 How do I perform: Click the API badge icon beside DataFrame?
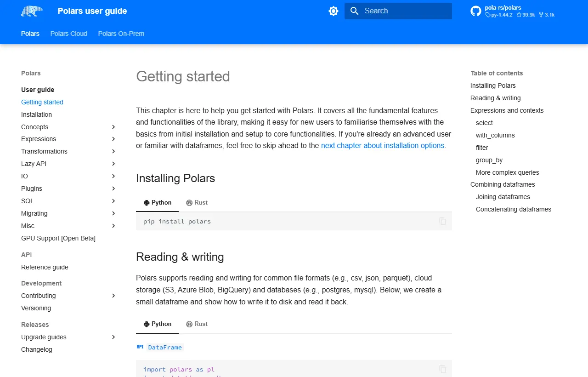point(140,347)
